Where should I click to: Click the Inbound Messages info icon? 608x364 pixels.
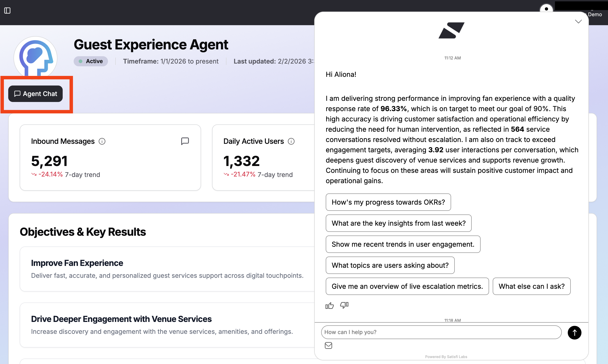coord(102,141)
